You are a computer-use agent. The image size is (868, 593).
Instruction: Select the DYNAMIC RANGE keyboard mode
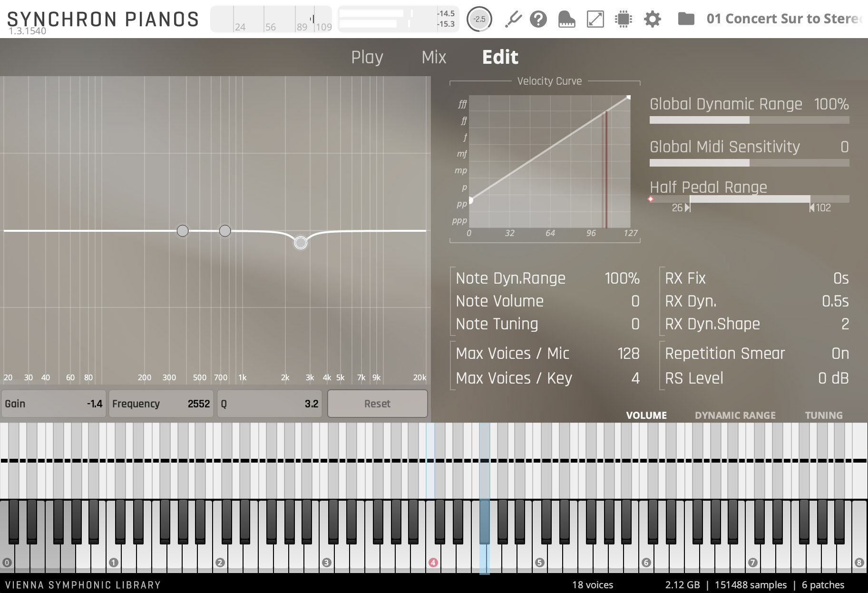coord(735,415)
